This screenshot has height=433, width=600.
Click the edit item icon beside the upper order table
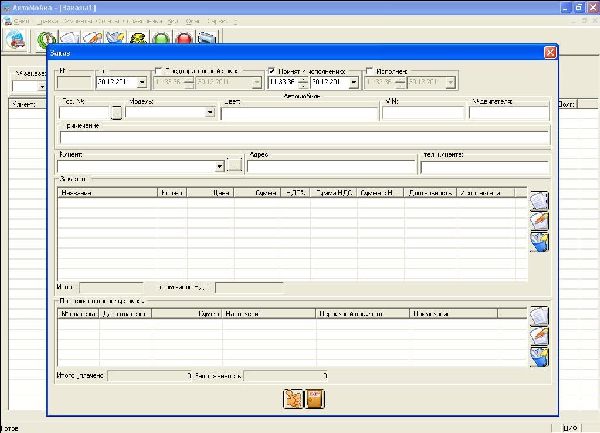[539, 221]
